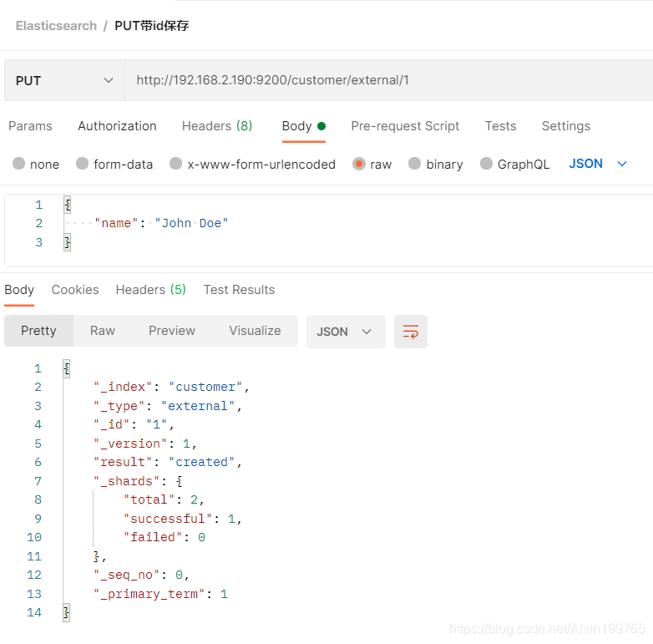The height and width of the screenshot is (644, 653).
Task: Click the opening brace on request body line 1
Action: pos(67,205)
